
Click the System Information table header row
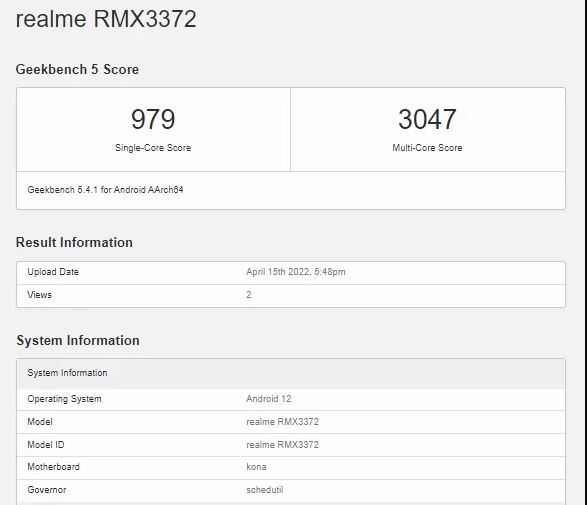tap(291, 373)
